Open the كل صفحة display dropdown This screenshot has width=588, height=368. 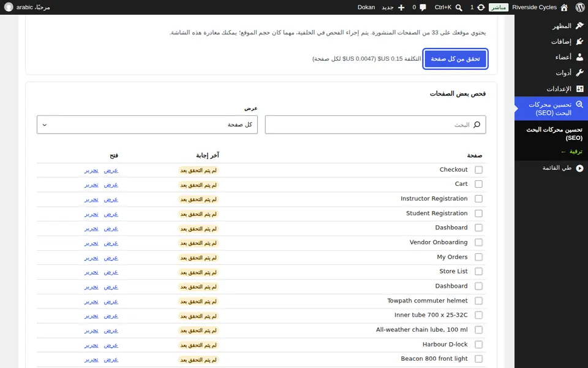(147, 125)
